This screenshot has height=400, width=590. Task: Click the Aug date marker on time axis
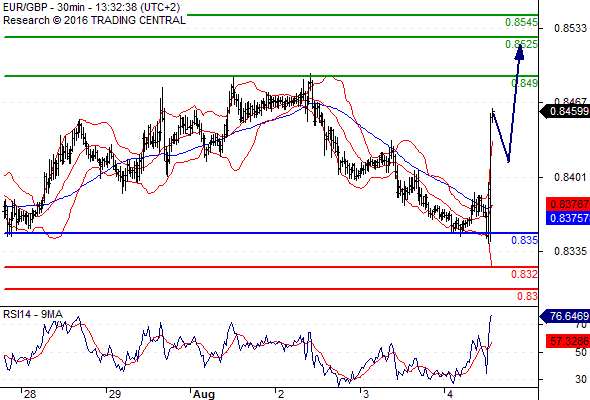click(x=204, y=394)
